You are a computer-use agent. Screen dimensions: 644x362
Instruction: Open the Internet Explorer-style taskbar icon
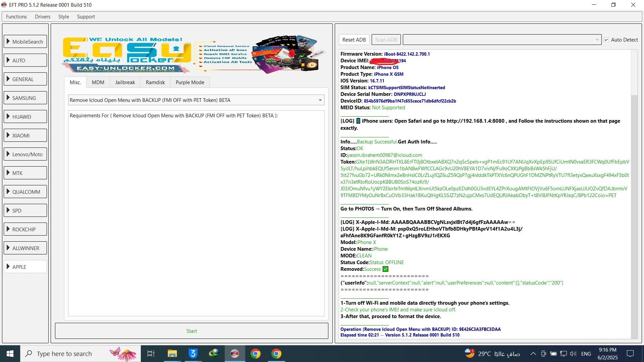(x=214, y=354)
